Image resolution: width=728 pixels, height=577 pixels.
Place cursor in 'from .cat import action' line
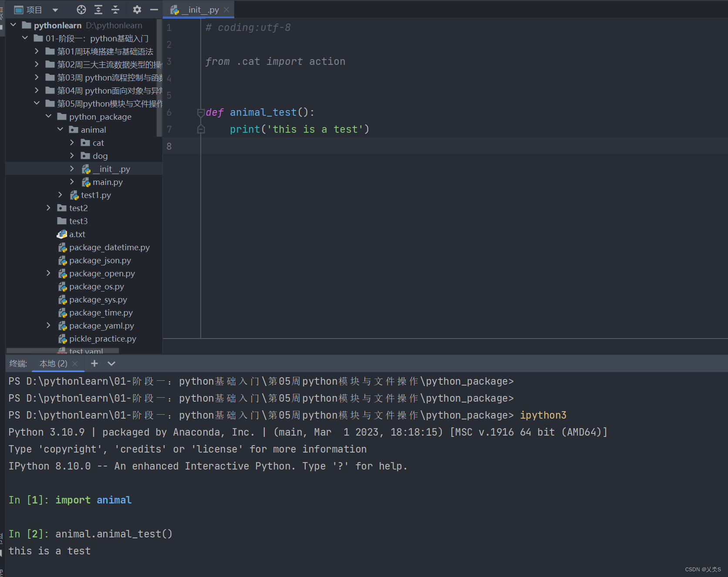(x=275, y=61)
